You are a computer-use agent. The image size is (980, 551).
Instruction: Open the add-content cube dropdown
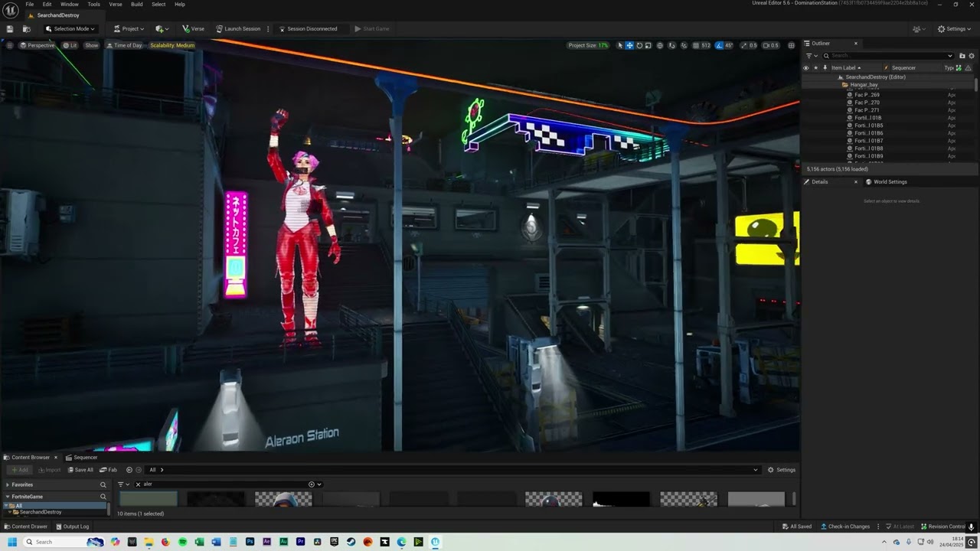pos(162,29)
